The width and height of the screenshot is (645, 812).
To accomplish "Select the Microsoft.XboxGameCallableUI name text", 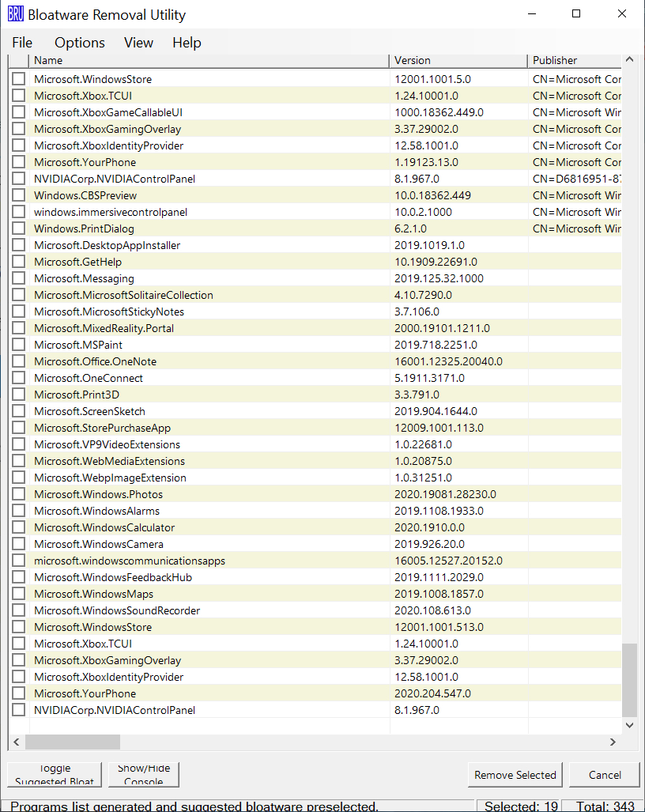I will [108, 112].
